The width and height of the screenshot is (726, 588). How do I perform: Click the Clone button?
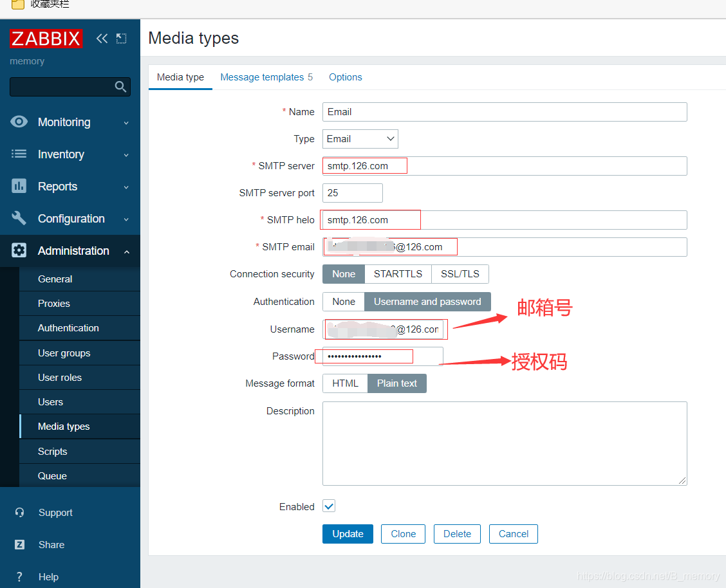click(x=404, y=534)
